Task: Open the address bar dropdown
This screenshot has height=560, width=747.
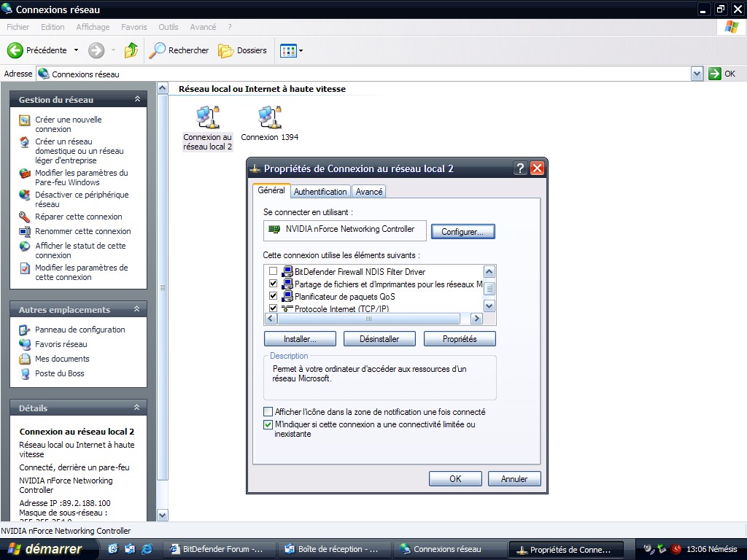Action: (697, 74)
